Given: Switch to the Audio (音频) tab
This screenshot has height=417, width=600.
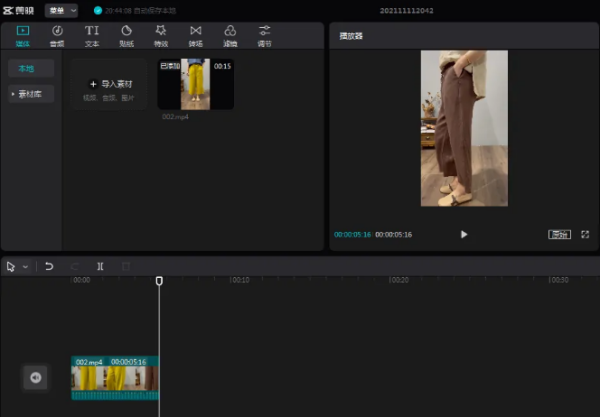Looking at the screenshot, I should (x=57, y=35).
